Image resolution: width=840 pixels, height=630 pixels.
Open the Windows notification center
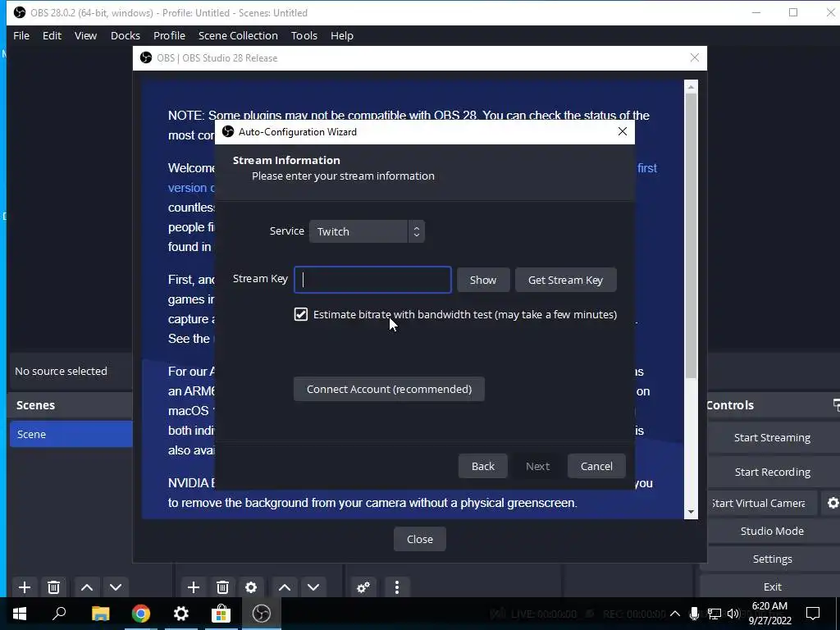click(x=813, y=614)
